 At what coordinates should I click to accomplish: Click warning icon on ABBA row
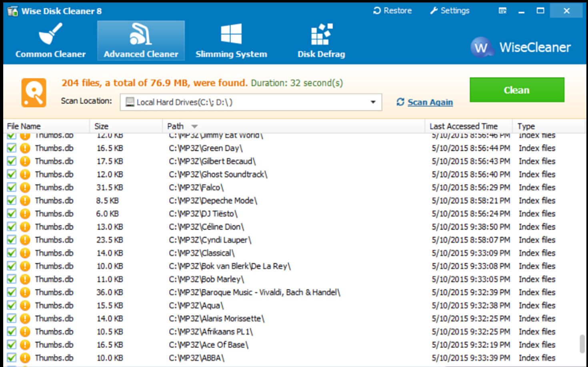coord(25,358)
